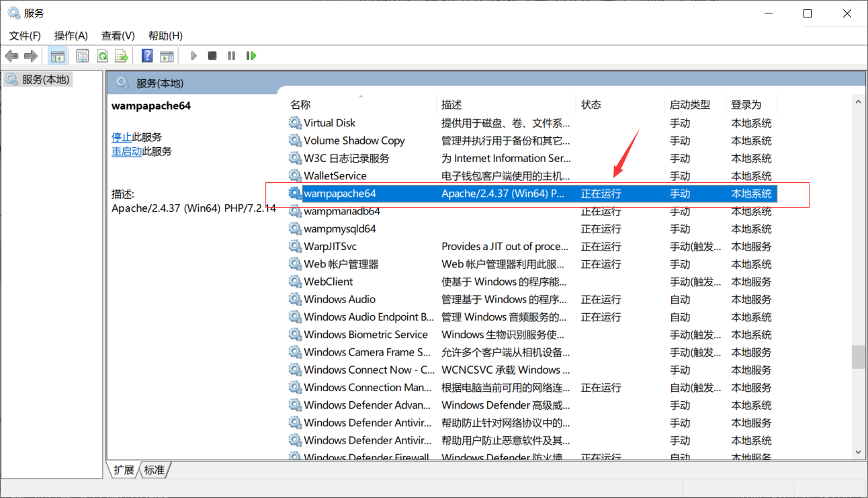The height and width of the screenshot is (498, 868).
Task: Toggle the show/hide console tree icon
Action: pyautogui.click(x=58, y=56)
